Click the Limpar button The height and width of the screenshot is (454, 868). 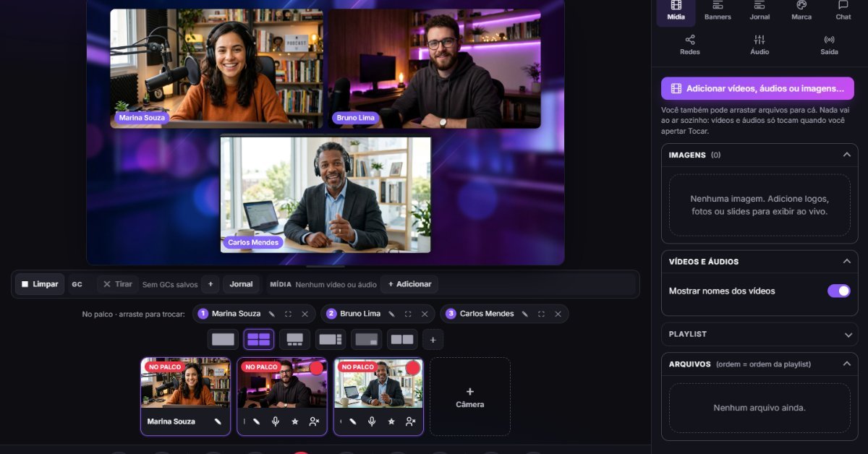tap(40, 284)
